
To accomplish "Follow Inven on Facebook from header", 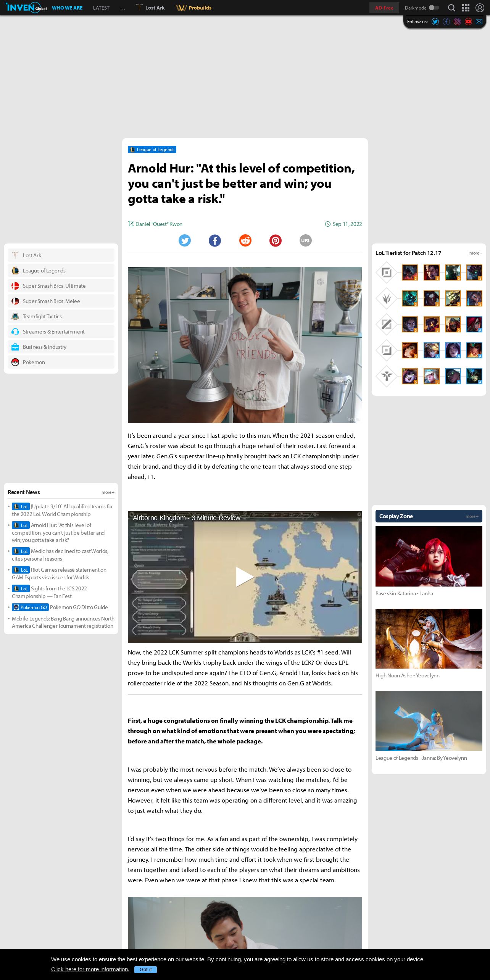I will [x=446, y=22].
